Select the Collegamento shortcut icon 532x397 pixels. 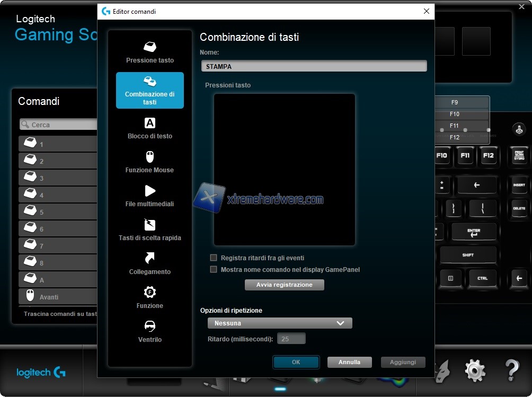tap(150, 258)
